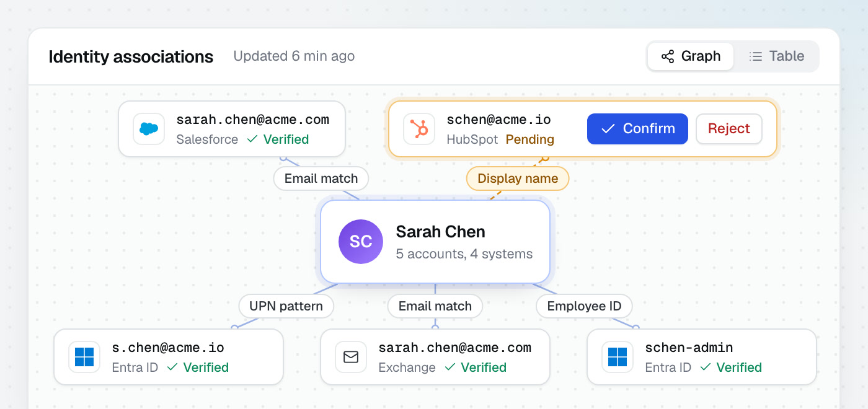868x409 pixels.
Task: Click the Identity associations heading
Action: point(131,57)
